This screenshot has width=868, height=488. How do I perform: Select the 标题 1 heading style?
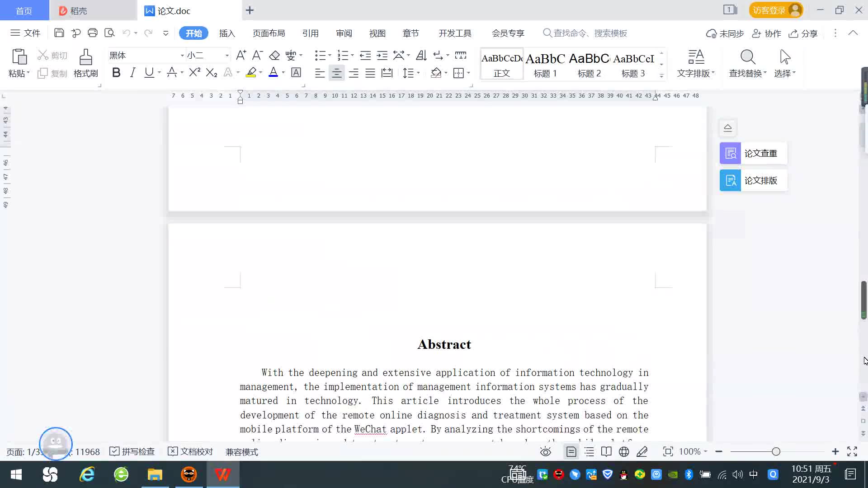545,65
